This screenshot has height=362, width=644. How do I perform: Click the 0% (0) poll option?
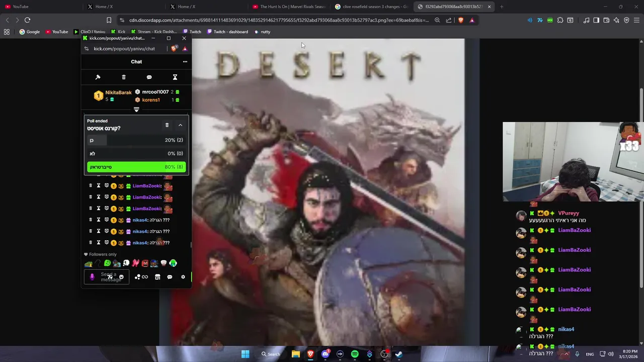pos(136,153)
